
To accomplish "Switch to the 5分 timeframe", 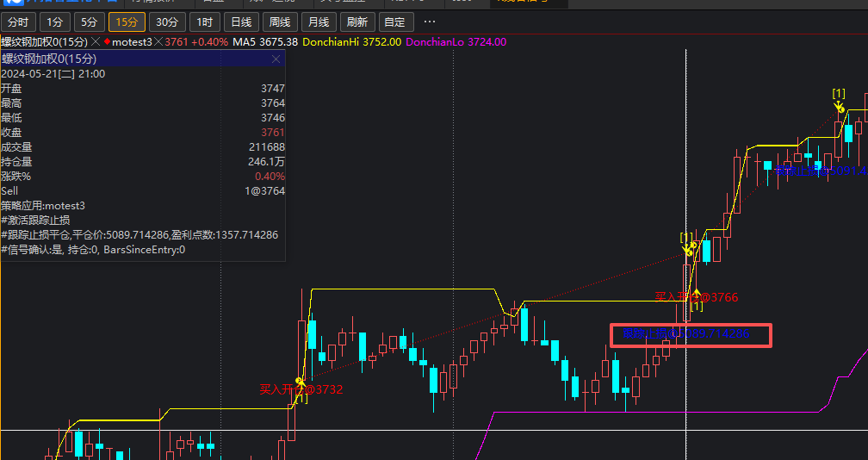I will click(90, 22).
